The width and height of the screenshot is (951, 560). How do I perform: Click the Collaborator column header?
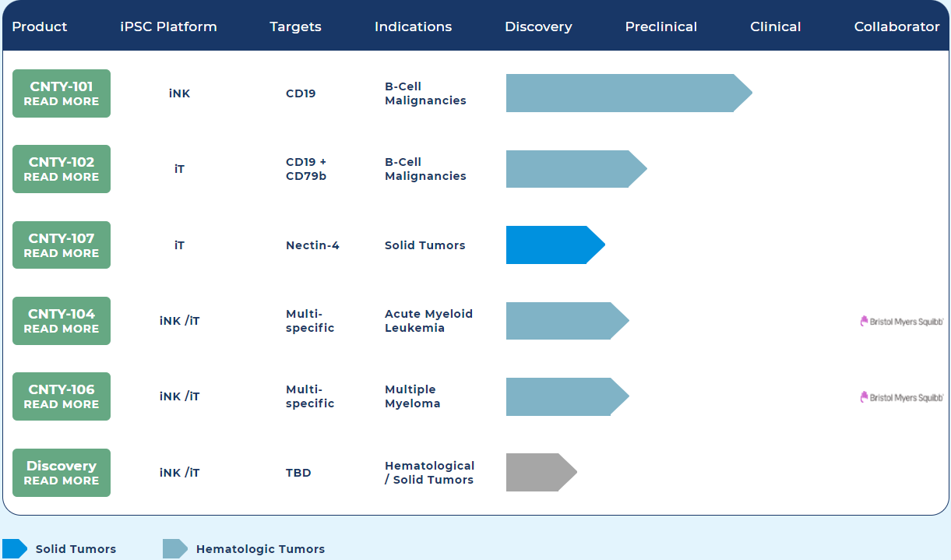point(896,26)
